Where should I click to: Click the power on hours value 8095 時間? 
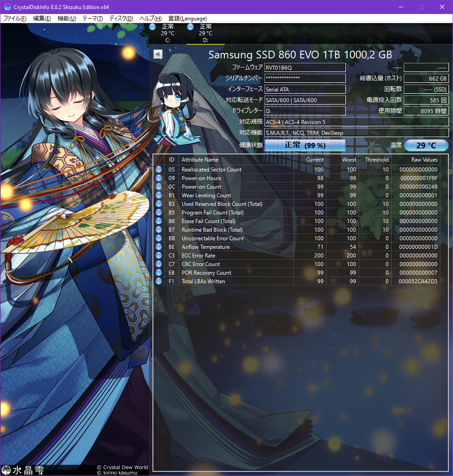click(x=426, y=111)
